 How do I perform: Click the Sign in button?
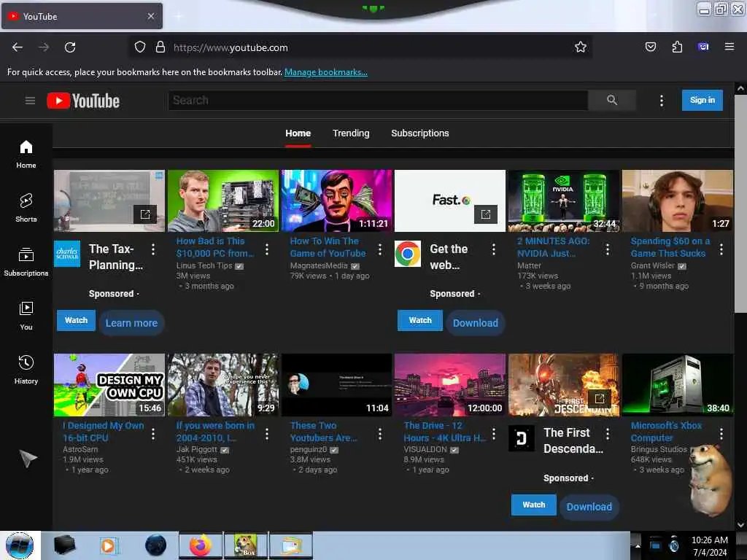703,100
